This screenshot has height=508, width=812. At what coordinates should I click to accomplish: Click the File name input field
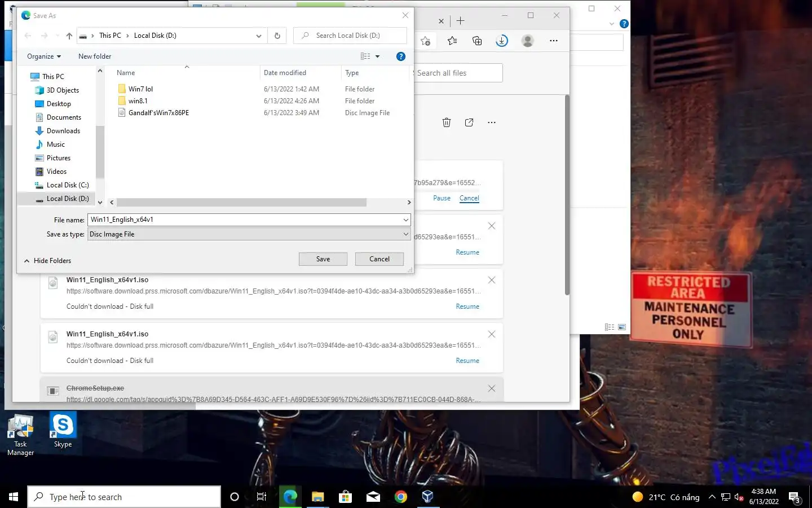pos(244,220)
